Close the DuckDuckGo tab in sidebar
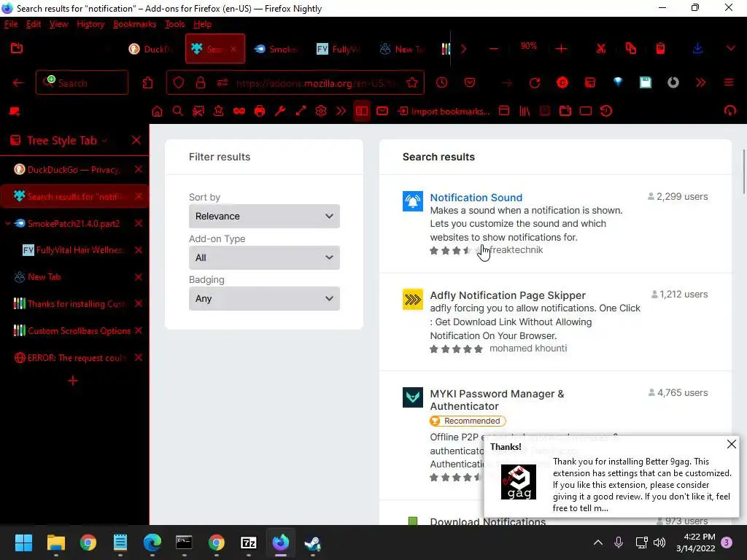Image resolution: width=747 pixels, height=560 pixels. [139, 169]
